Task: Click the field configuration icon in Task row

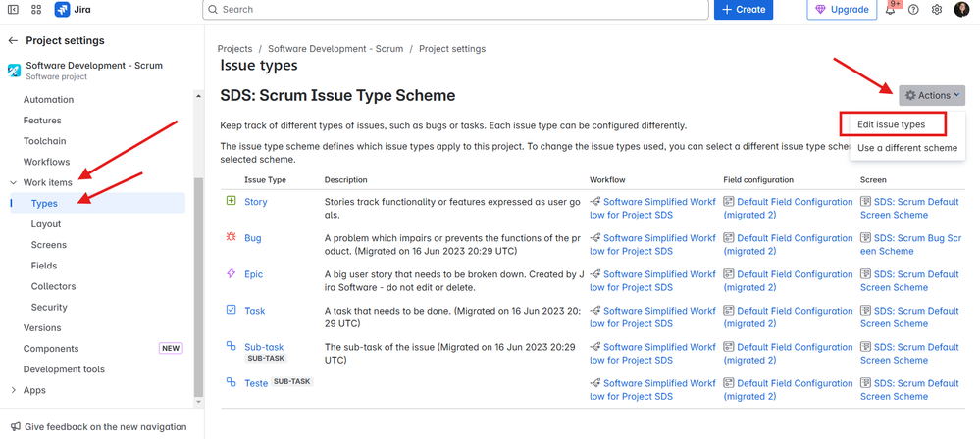Action: [729, 311]
